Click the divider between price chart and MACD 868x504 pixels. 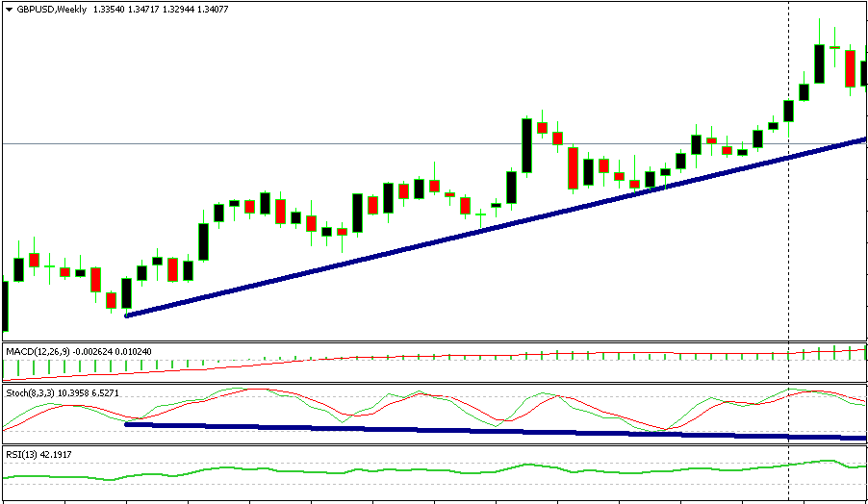click(433, 342)
